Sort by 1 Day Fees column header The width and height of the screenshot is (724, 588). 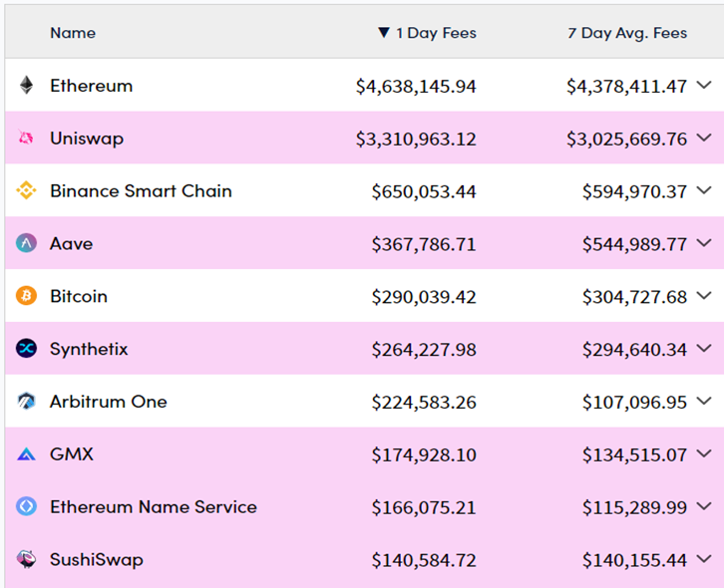[436, 33]
